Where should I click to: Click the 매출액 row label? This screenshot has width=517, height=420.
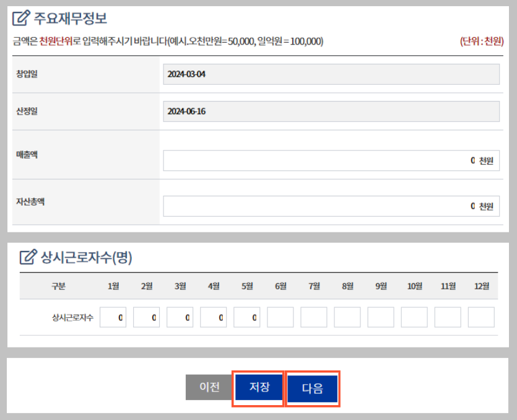(27, 154)
